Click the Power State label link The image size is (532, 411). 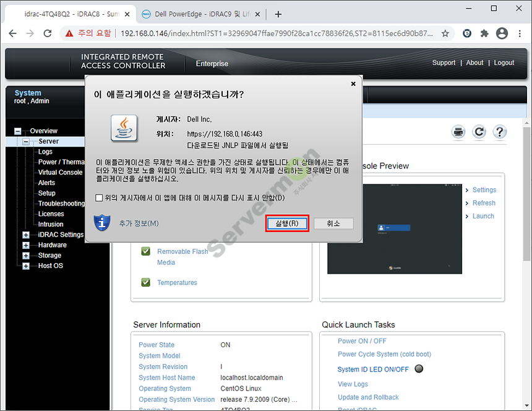click(157, 345)
